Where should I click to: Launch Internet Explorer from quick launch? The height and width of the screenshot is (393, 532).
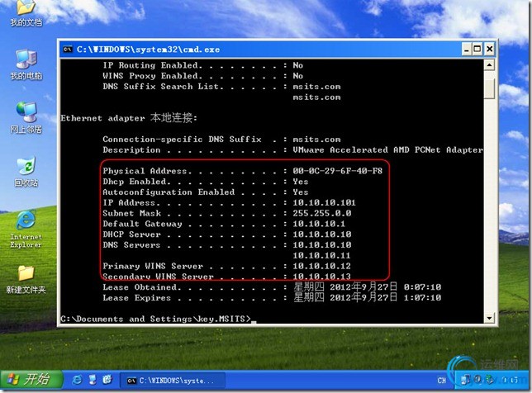click(x=77, y=380)
